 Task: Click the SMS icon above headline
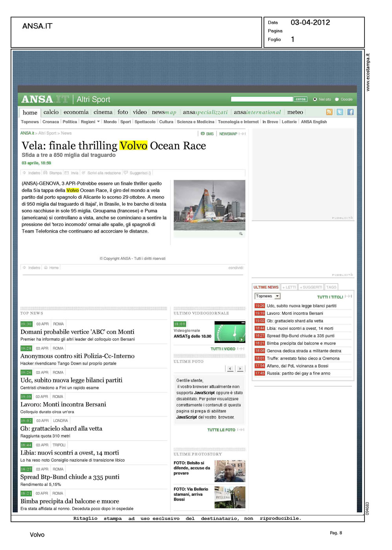(203, 133)
